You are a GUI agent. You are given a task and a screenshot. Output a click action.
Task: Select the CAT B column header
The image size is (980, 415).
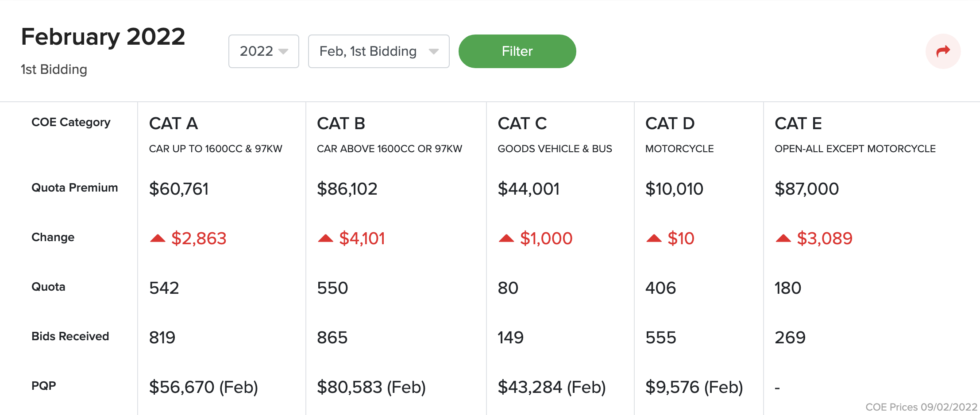[341, 123]
